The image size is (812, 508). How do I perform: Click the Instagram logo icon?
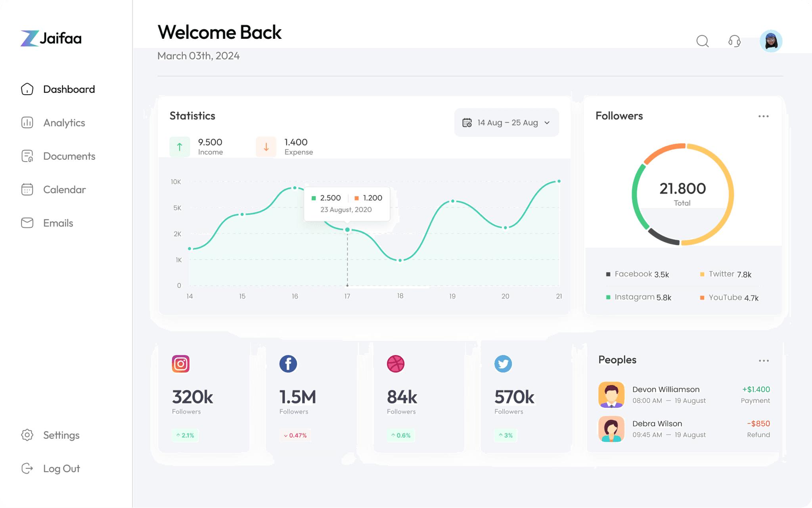click(181, 364)
